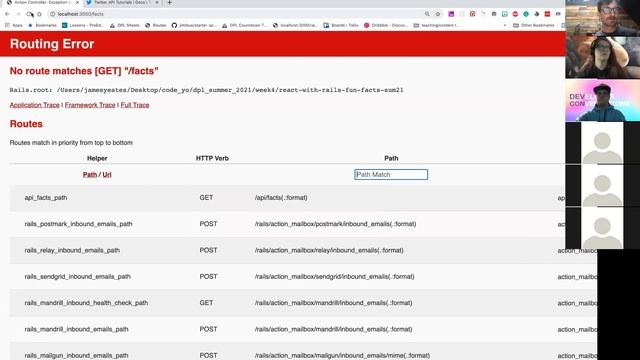
Task: Click the localhost:3000/facts address bar
Action: click(x=237, y=14)
